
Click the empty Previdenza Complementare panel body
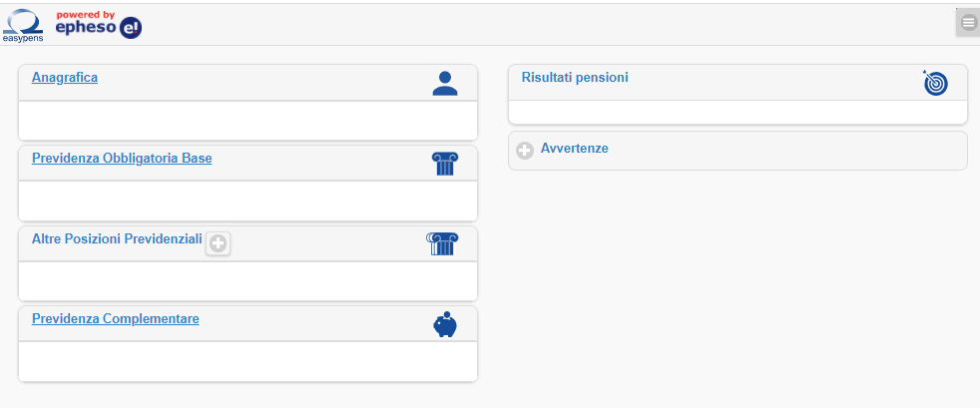coord(247,361)
